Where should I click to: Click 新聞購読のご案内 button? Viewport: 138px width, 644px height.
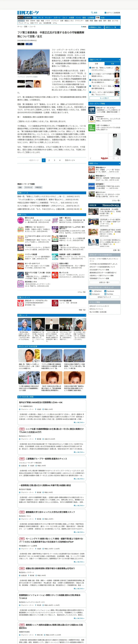click(x=96, y=27)
